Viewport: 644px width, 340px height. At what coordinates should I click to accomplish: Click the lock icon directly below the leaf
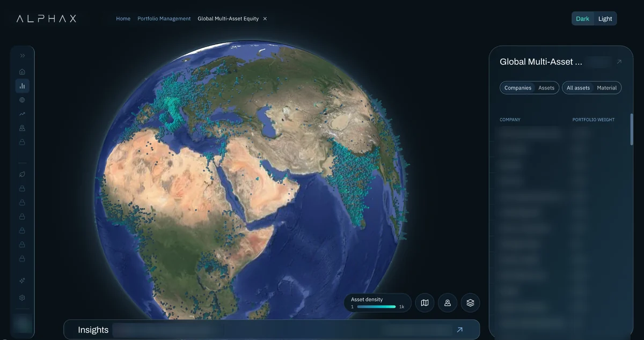pos(22,188)
